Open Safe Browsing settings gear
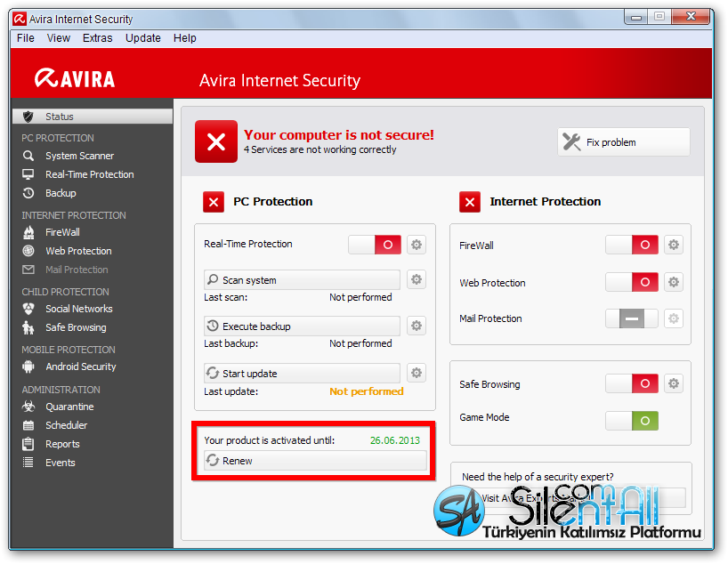This screenshot has width=728, height=564. point(674,383)
